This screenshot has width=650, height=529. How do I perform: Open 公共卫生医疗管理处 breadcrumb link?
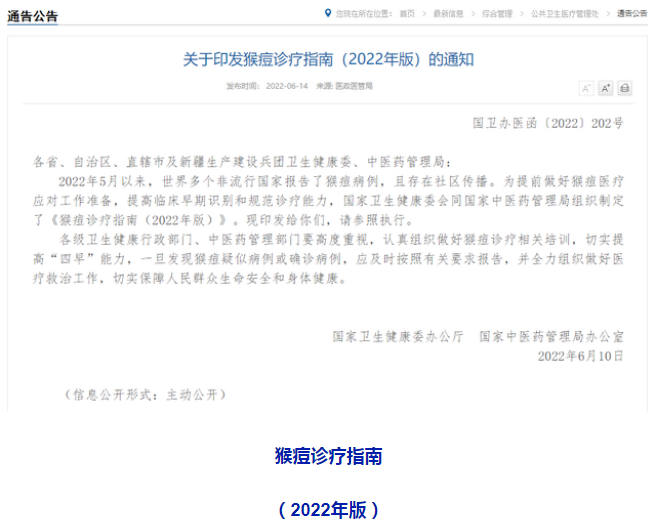pyautogui.click(x=564, y=13)
